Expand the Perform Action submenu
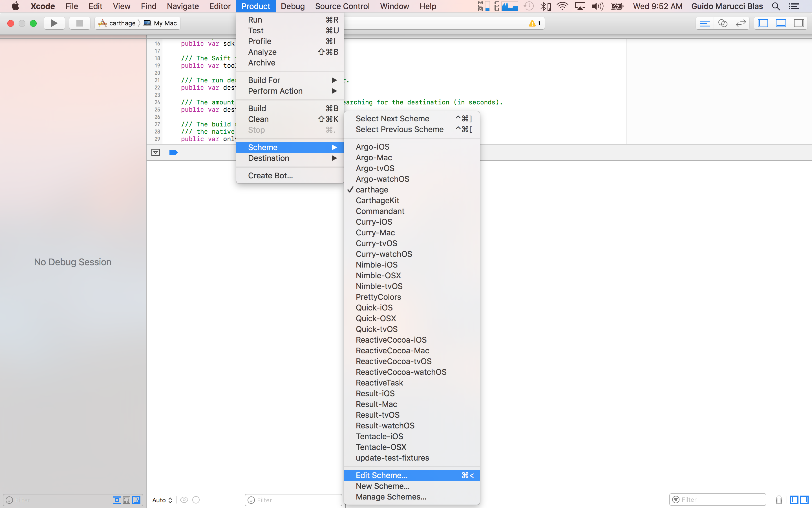 [290, 91]
